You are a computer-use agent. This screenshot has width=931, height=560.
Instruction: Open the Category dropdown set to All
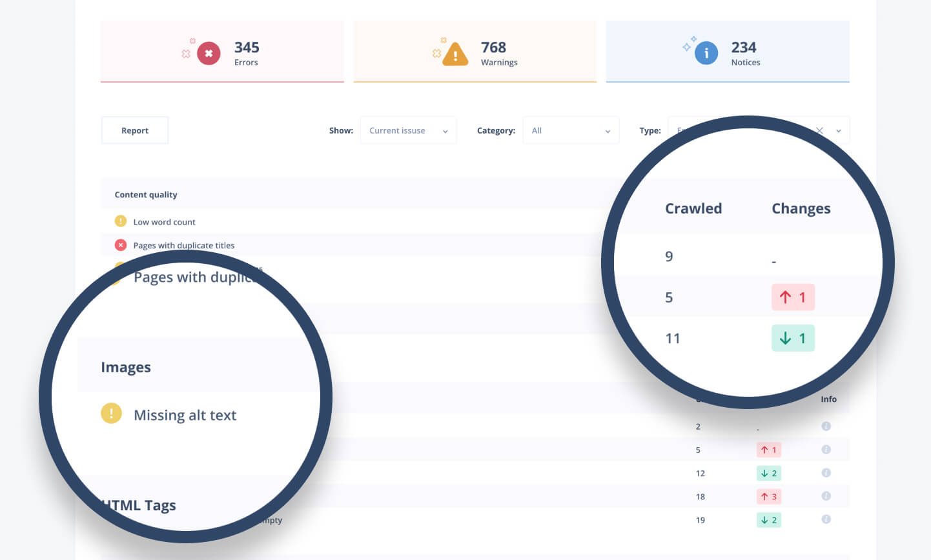tap(571, 130)
